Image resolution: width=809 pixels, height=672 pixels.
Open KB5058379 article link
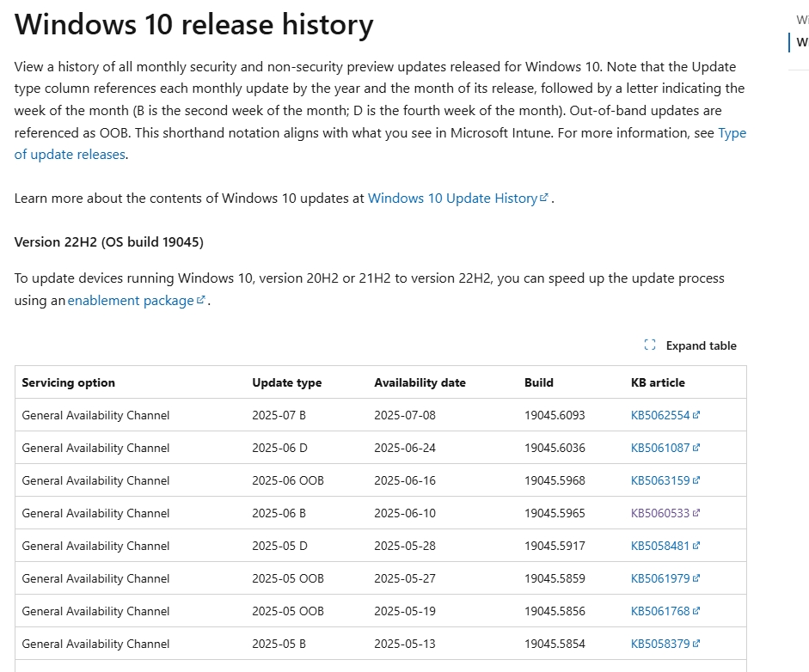coord(665,644)
